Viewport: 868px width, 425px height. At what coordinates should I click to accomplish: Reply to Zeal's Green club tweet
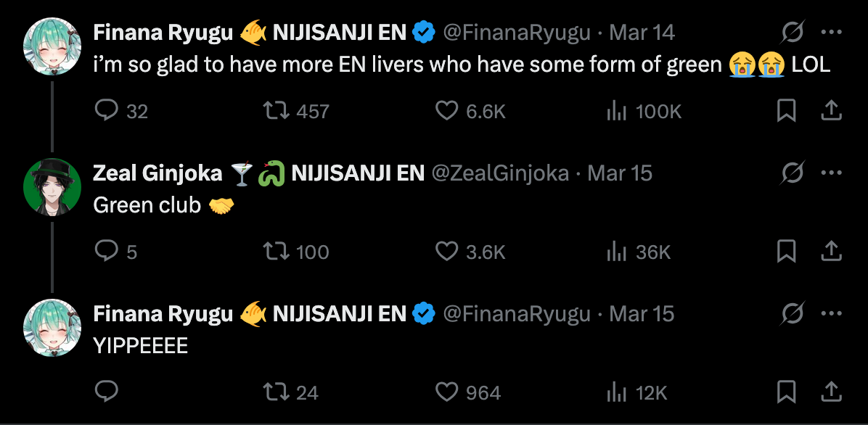(x=107, y=252)
